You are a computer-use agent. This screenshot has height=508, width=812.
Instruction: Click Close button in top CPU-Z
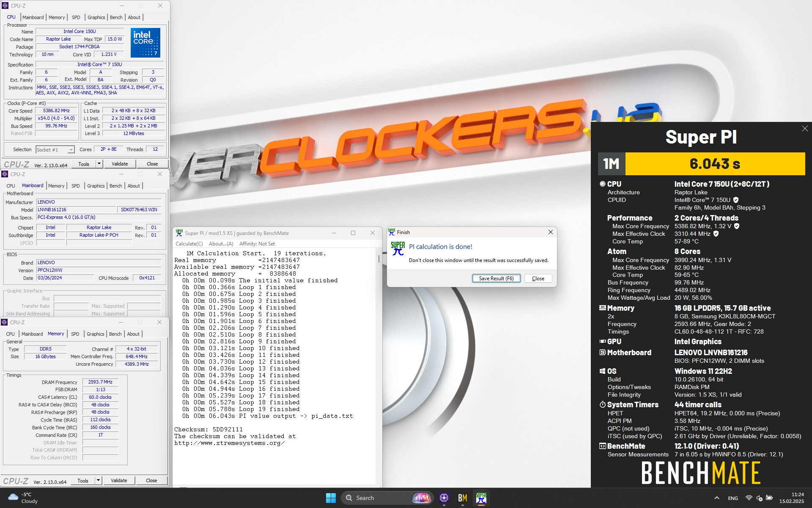click(x=152, y=164)
